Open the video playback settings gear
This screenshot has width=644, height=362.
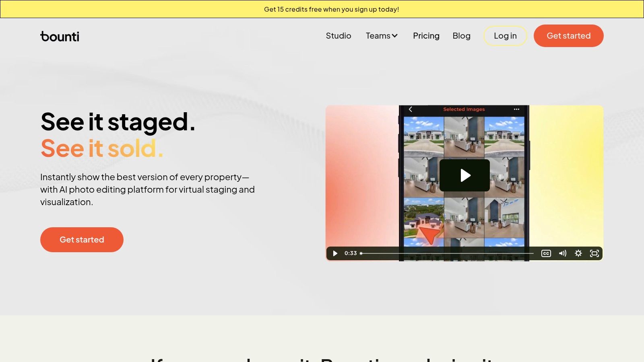point(578,253)
